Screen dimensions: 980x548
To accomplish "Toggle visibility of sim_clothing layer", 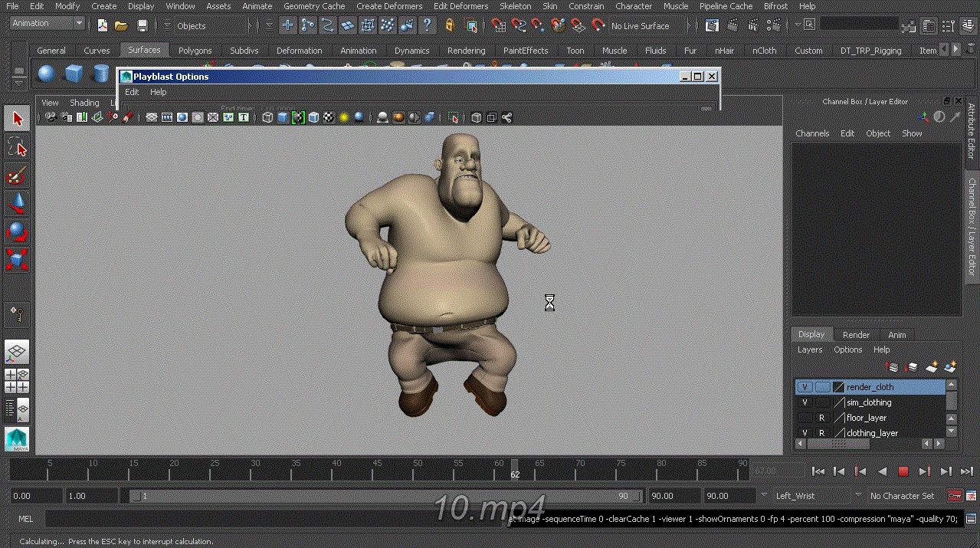I will click(x=805, y=402).
